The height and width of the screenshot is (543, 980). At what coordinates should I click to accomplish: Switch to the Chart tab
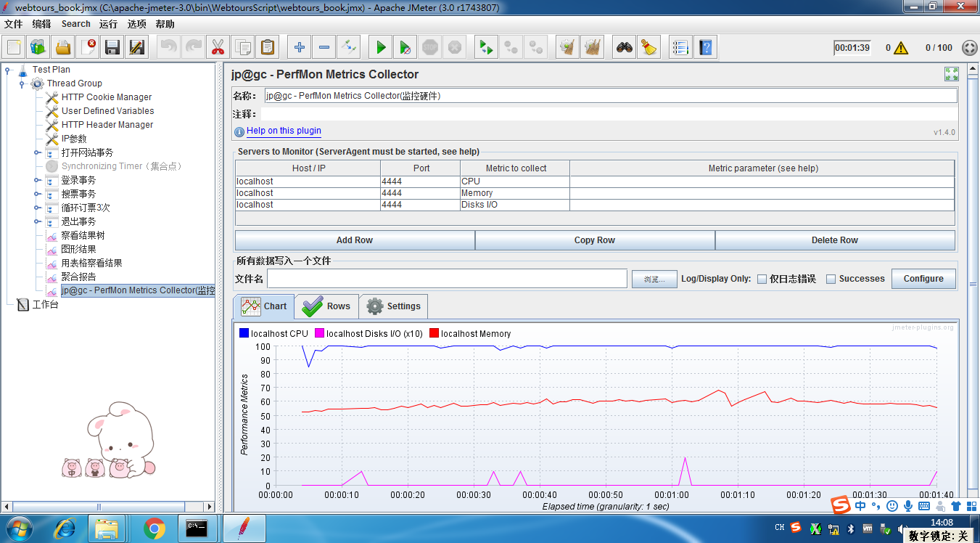[264, 306]
